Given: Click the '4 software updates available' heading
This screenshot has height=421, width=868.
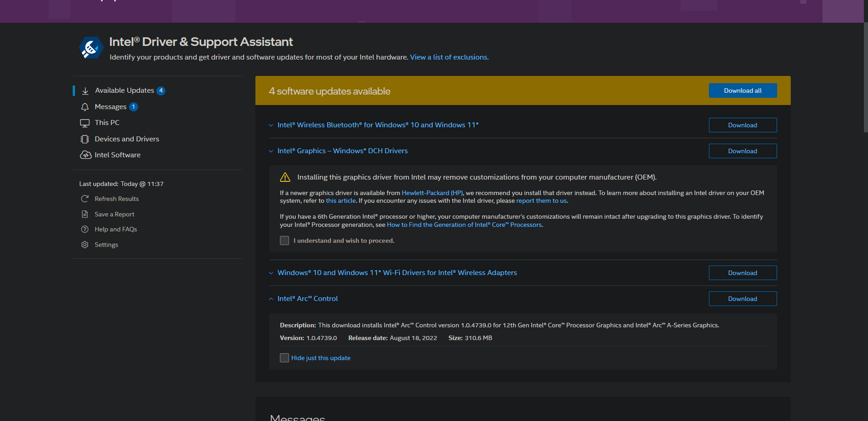Looking at the screenshot, I should [329, 91].
